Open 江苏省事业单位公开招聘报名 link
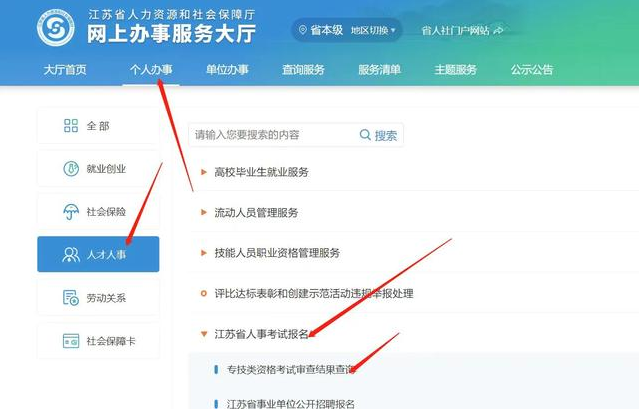 290,403
